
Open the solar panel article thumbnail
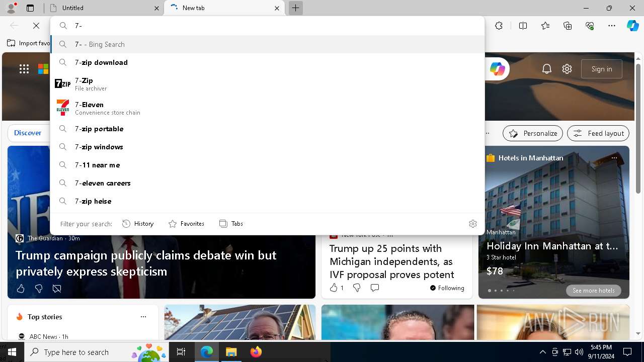click(240, 322)
